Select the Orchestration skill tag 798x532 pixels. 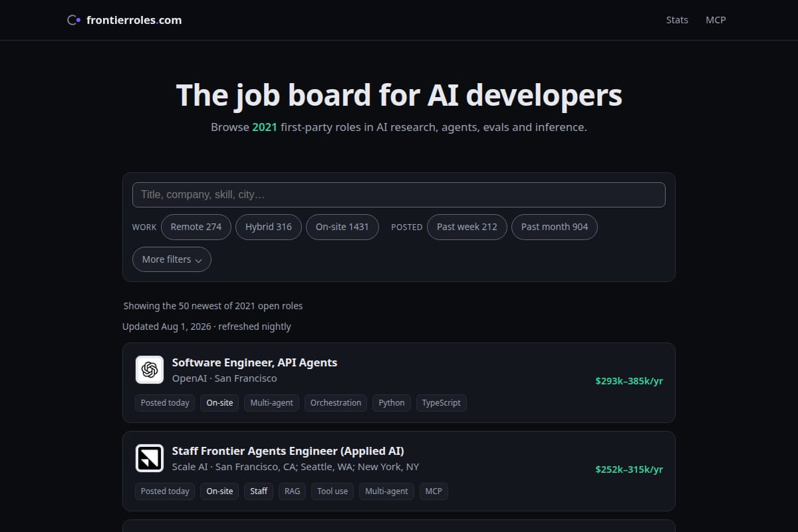(x=336, y=403)
